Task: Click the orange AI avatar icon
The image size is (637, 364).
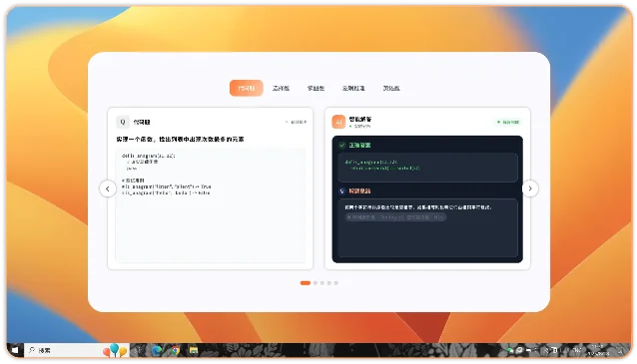Action: 338,122
